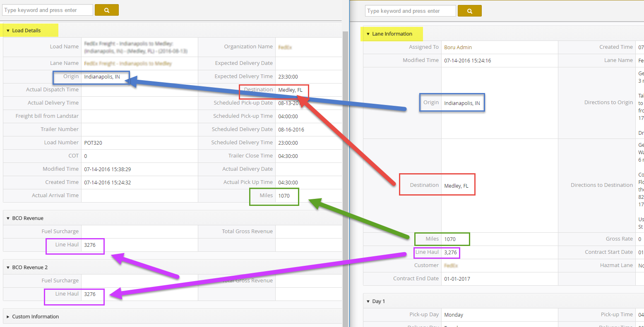Screen dimensions: 644x327
Task: Select Line Haul 3276 under BCO Revenue 2
Action: pos(90,294)
